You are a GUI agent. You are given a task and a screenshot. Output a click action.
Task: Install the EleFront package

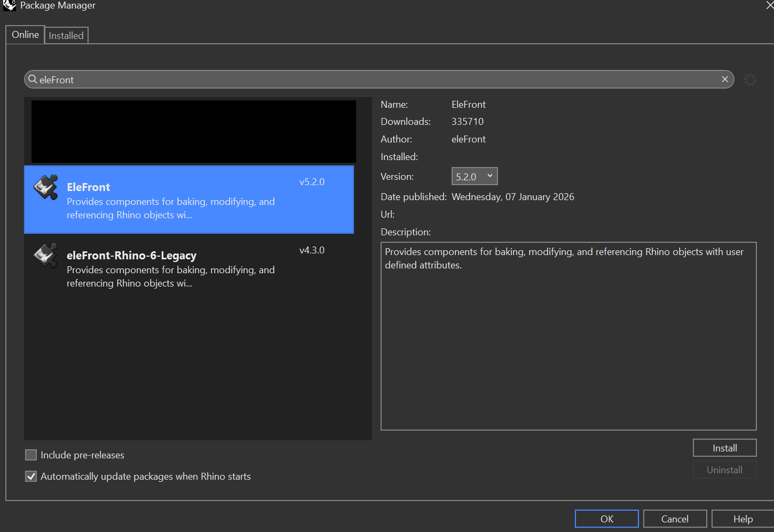(724, 448)
